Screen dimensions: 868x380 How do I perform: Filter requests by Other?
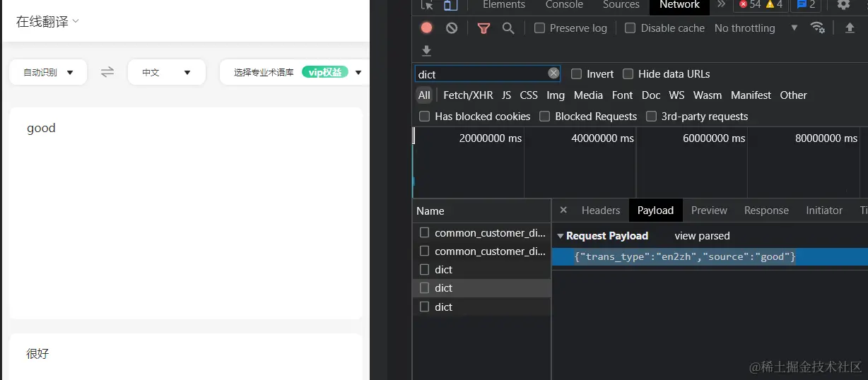tap(794, 95)
